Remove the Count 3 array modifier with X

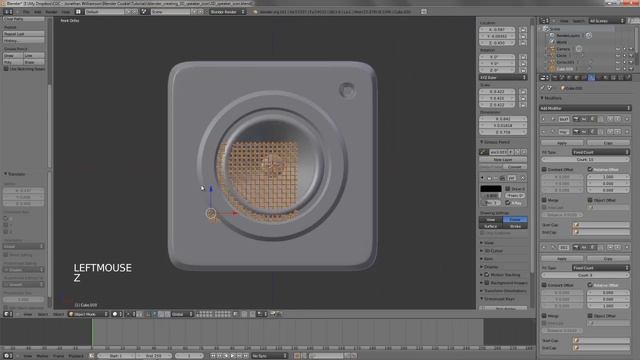(627, 247)
